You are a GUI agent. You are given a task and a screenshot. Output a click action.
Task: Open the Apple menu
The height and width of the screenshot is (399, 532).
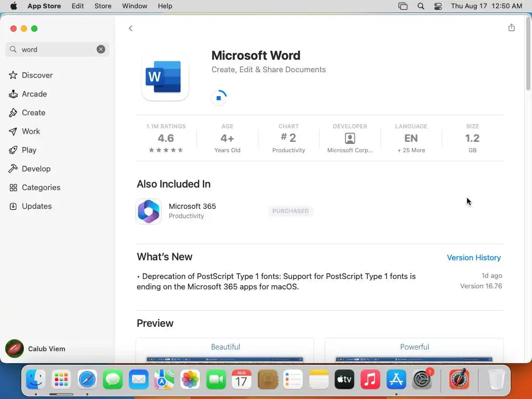point(14,6)
